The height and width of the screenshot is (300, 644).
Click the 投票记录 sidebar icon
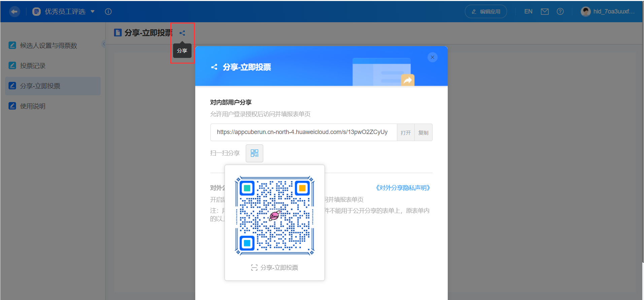click(12, 65)
